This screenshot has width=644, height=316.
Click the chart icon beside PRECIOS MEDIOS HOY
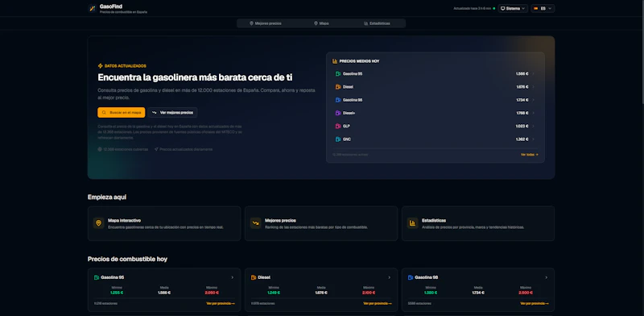(x=335, y=61)
